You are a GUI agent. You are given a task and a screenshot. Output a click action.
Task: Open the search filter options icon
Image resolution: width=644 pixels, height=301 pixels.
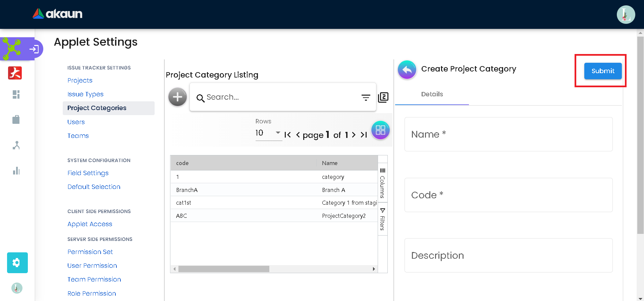point(366,97)
